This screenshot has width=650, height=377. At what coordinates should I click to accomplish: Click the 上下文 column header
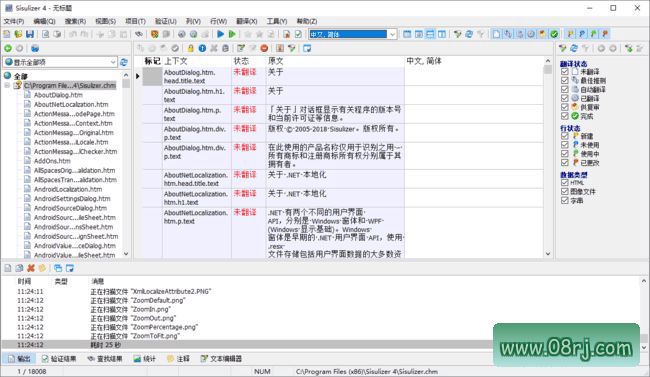pyautogui.click(x=196, y=61)
